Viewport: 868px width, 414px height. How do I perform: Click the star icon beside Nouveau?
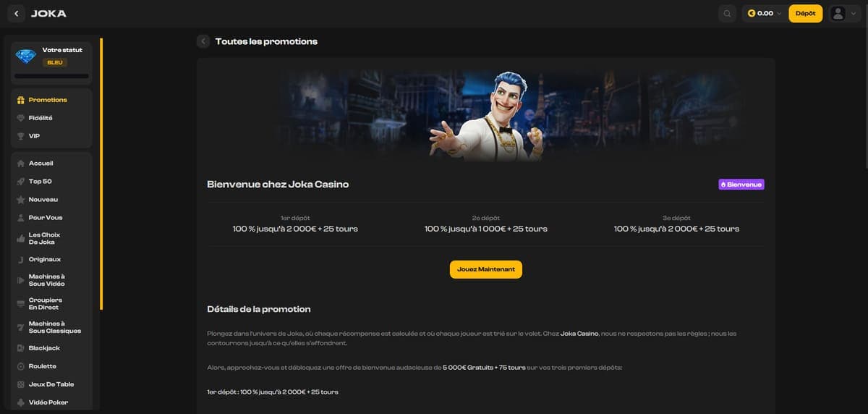[x=20, y=200]
